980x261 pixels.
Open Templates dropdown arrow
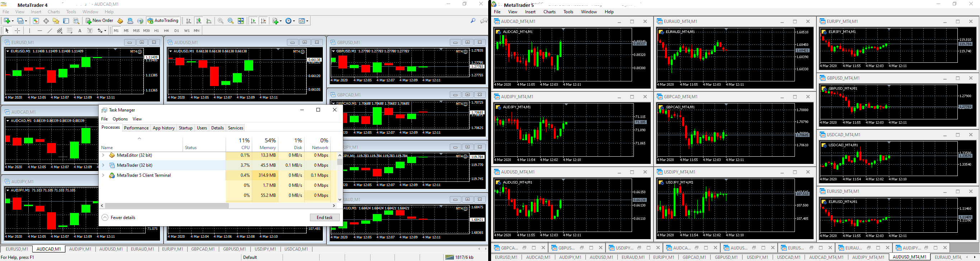[307, 21]
